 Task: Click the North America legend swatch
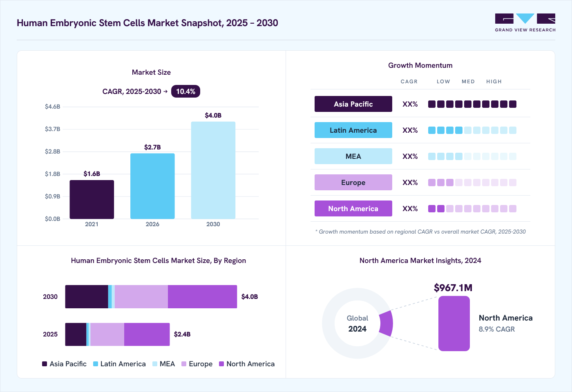point(221,364)
